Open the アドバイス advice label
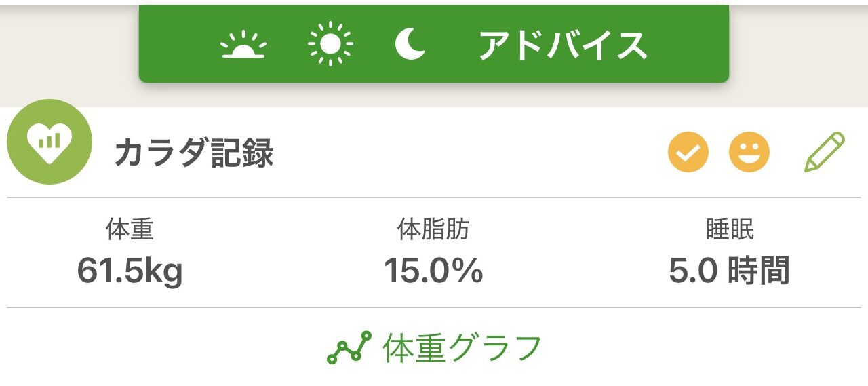Screen dimensions: 868x386 click(562, 45)
